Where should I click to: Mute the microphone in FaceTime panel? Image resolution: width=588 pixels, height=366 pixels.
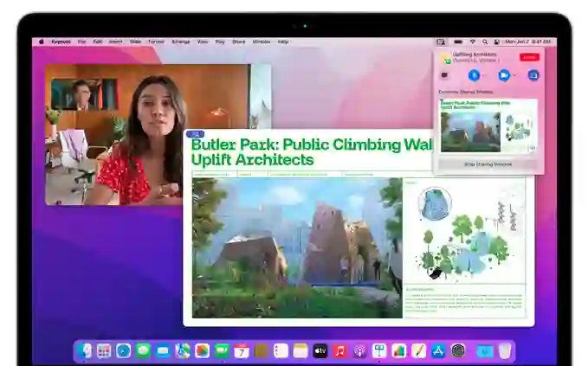474,75
